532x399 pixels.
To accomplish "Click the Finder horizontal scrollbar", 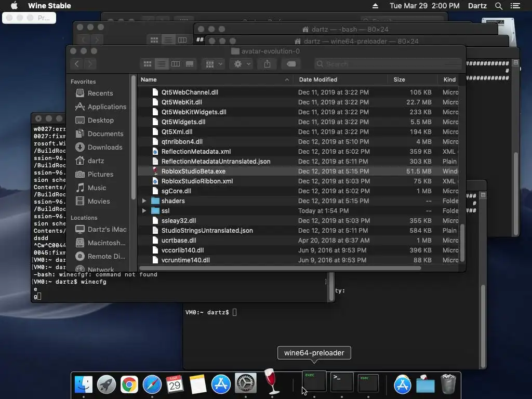I will pyautogui.click(x=280, y=268).
